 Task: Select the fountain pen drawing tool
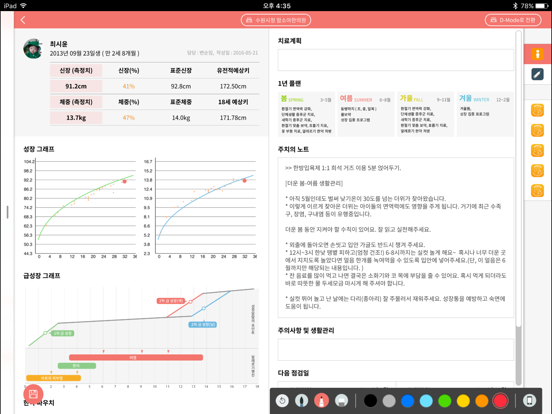pos(302,401)
